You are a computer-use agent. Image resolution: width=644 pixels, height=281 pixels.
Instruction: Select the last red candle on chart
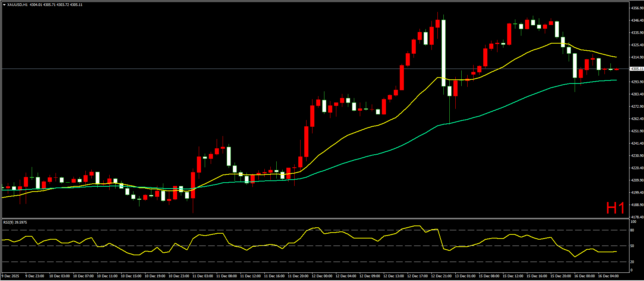(x=616, y=69)
